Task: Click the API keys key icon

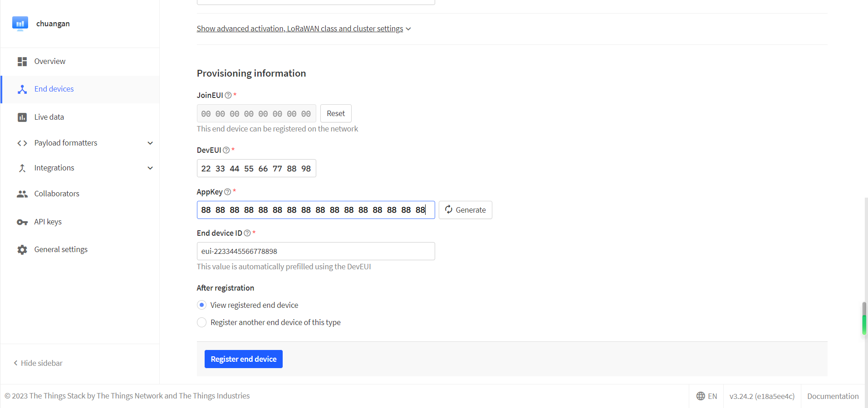Action: tap(22, 222)
